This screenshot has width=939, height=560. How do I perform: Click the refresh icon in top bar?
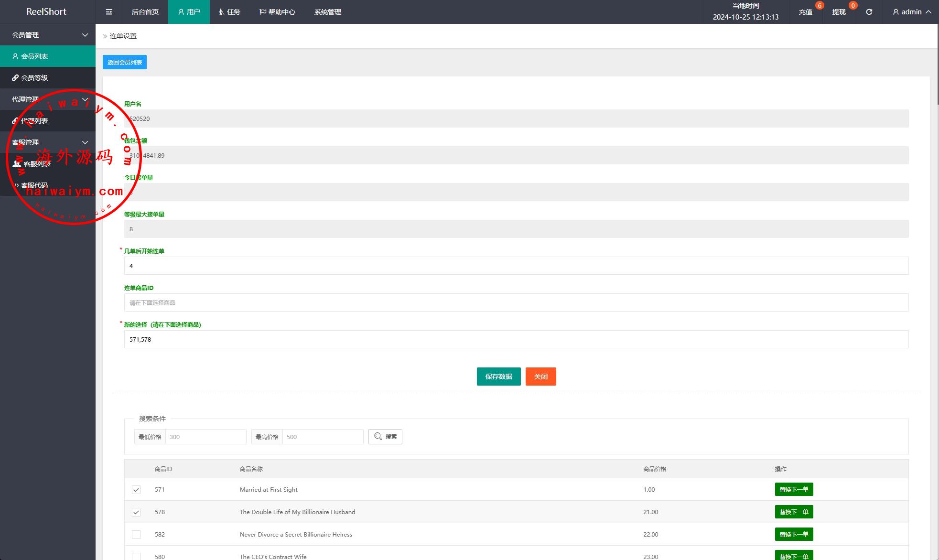[869, 12]
